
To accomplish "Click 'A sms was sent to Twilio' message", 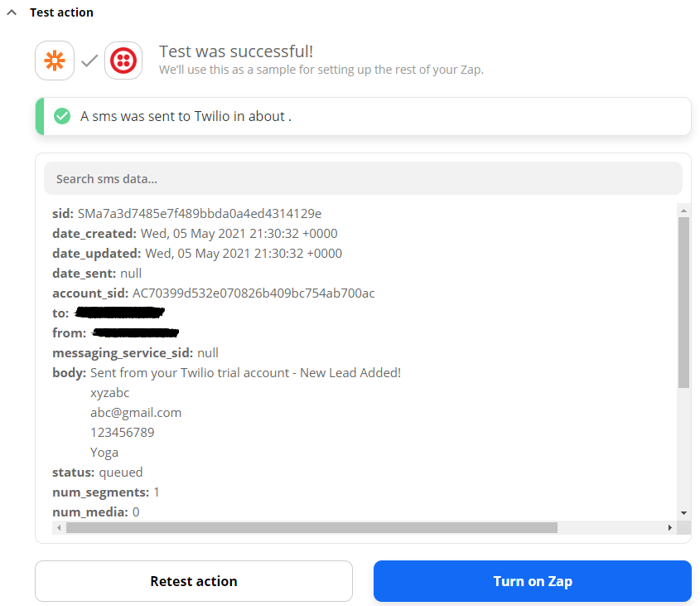I will pyautogui.click(x=186, y=116).
